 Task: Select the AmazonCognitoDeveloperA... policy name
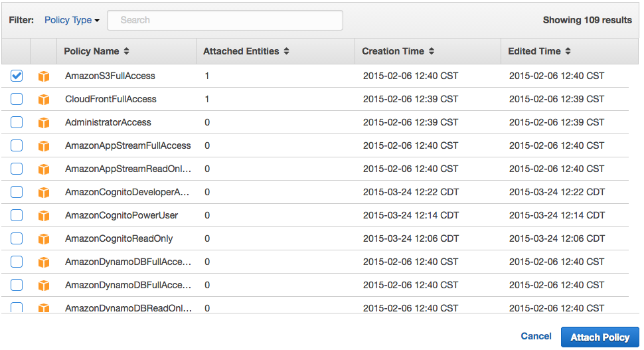pyautogui.click(x=127, y=192)
